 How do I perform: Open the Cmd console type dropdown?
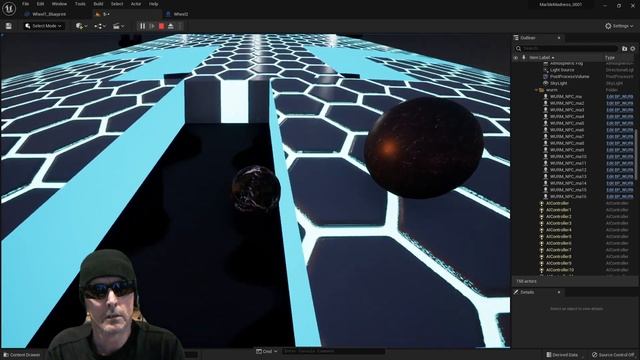tap(267, 351)
